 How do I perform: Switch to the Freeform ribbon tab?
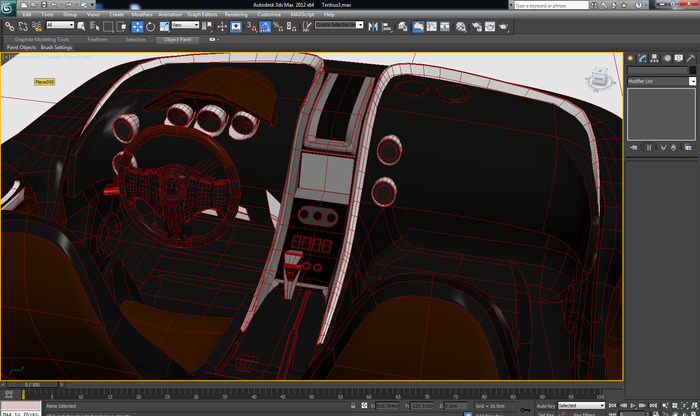tap(98, 39)
